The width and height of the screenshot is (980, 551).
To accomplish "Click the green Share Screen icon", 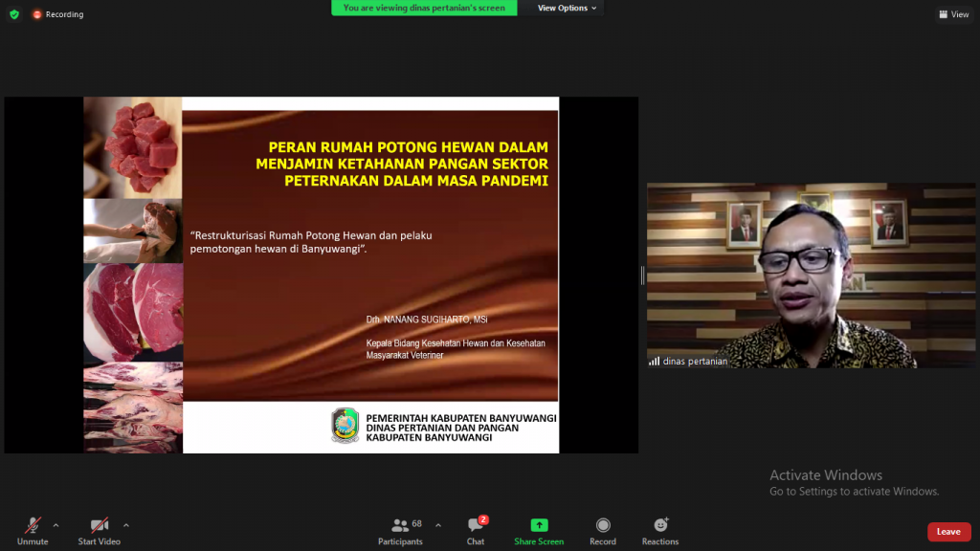I will click(x=539, y=525).
